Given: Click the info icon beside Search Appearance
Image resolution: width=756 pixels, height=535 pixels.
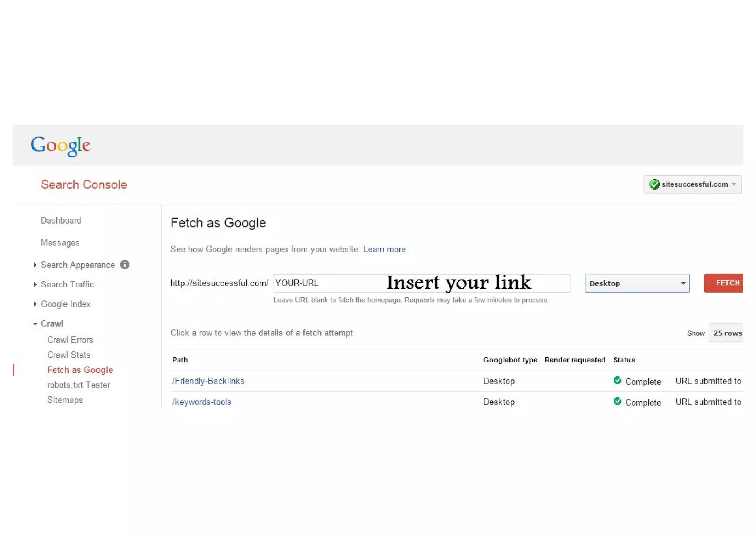Looking at the screenshot, I should tap(125, 265).
